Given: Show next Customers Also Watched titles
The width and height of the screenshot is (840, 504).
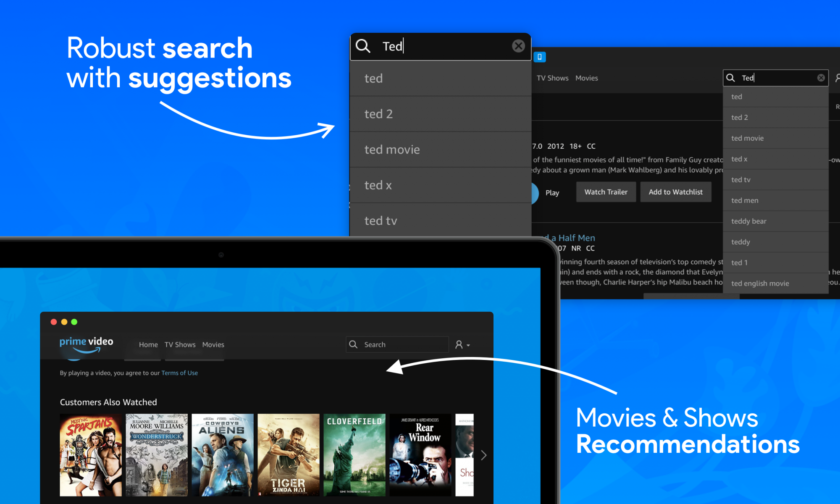Looking at the screenshot, I should click(483, 455).
